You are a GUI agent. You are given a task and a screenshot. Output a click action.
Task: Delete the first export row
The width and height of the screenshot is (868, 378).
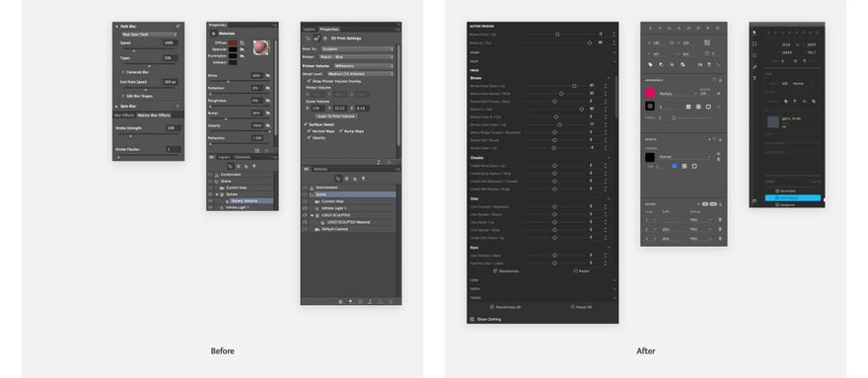tap(720, 220)
